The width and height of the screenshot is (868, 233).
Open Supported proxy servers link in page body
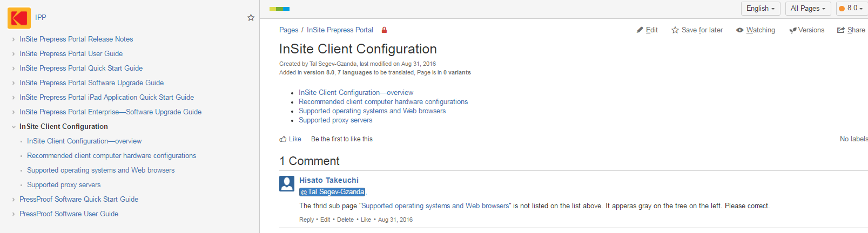pyautogui.click(x=335, y=120)
